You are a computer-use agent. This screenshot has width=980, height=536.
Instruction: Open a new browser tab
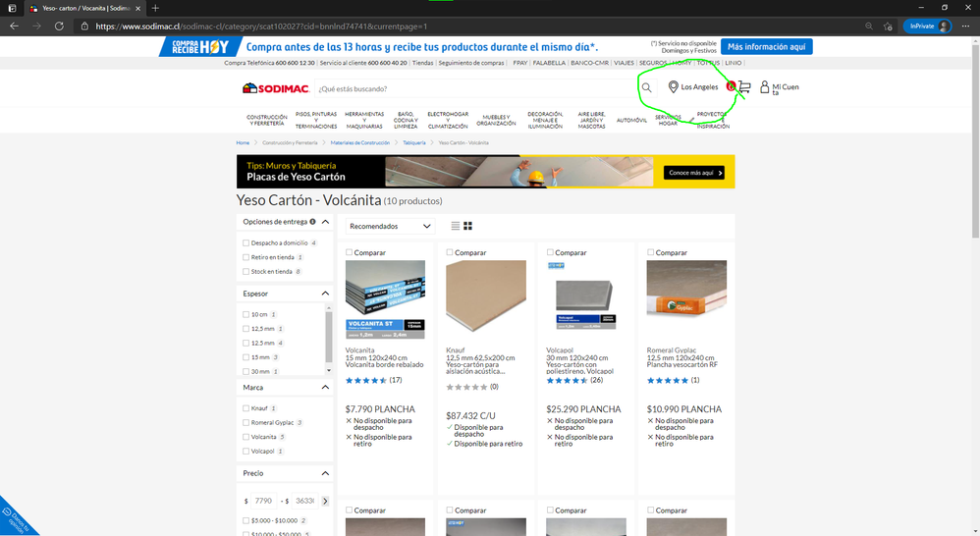[x=155, y=8]
